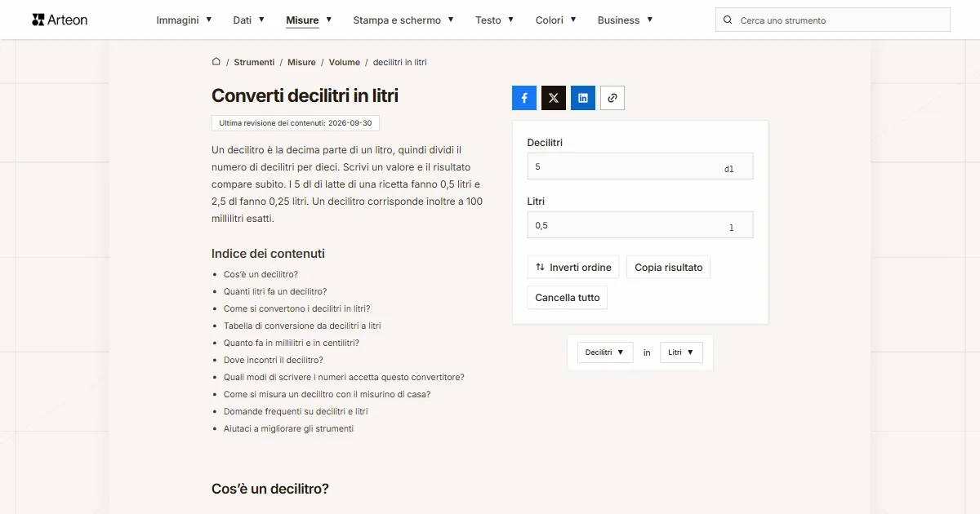Click the Inverti ordine button
The width and height of the screenshot is (980, 514).
[x=573, y=268]
